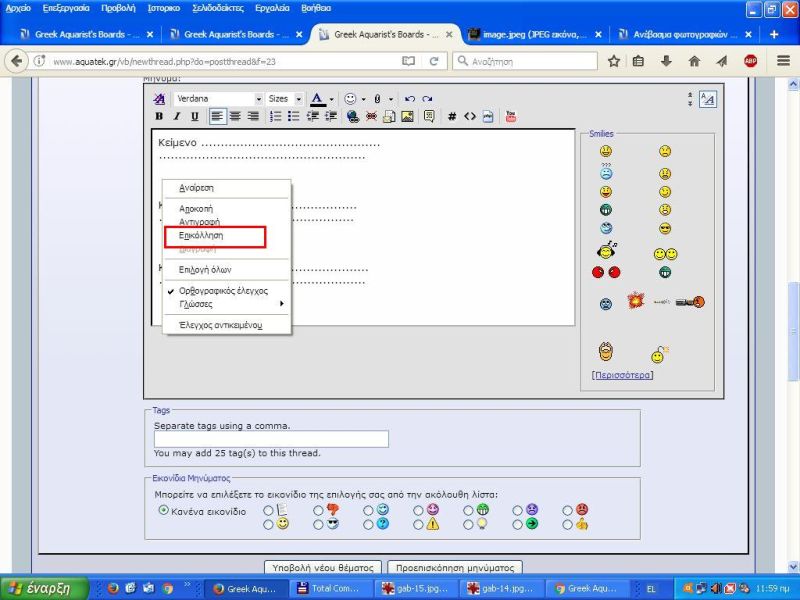Click the insert image icon
Image resolution: width=800 pixels, height=600 pixels.
407,116
